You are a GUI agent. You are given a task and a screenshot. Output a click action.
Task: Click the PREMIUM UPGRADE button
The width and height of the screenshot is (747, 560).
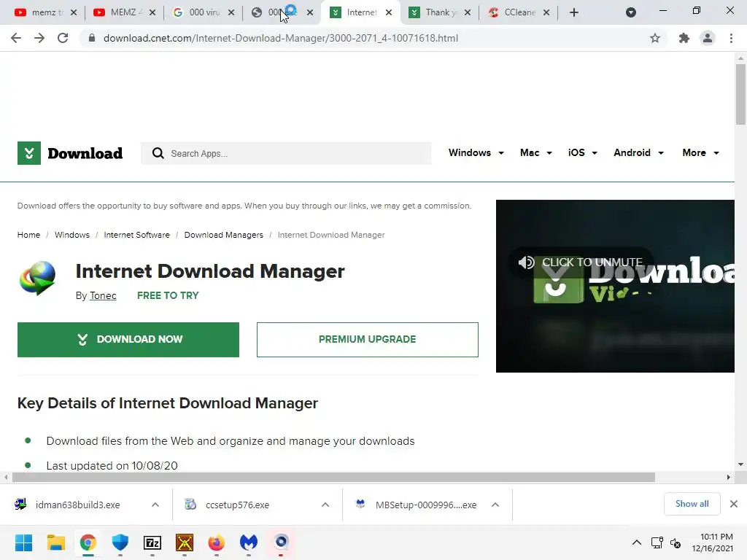coord(368,340)
